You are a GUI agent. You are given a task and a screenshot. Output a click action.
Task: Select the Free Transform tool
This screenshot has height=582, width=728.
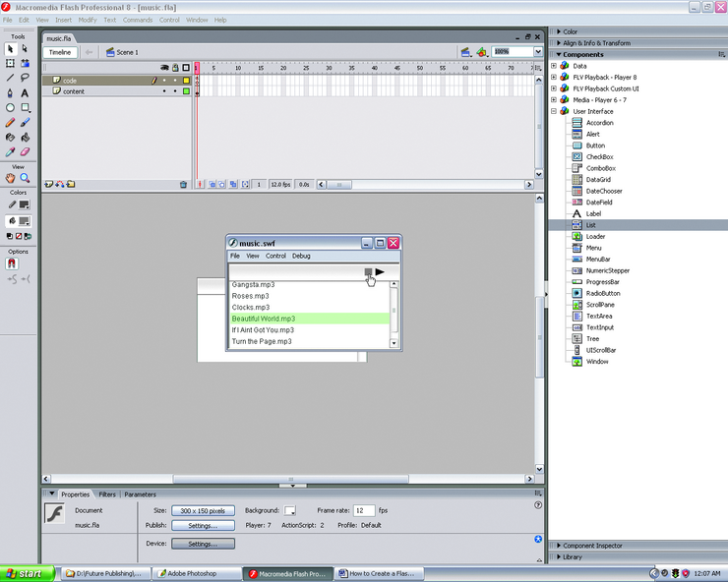[x=10, y=63]
